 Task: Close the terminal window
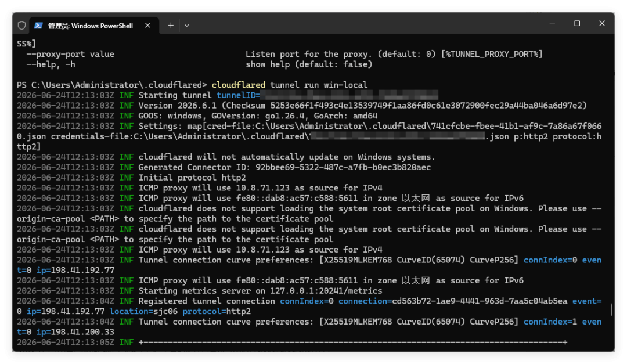click(x=602, y=23)
